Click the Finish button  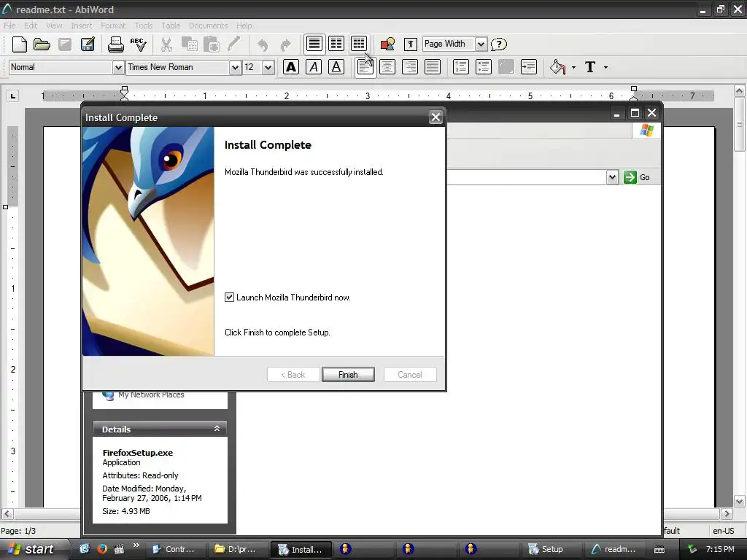(x=348, y=375)
